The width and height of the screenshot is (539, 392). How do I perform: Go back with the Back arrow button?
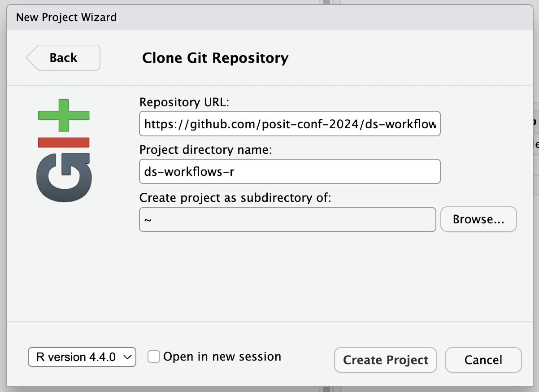(x=63, y=58)
